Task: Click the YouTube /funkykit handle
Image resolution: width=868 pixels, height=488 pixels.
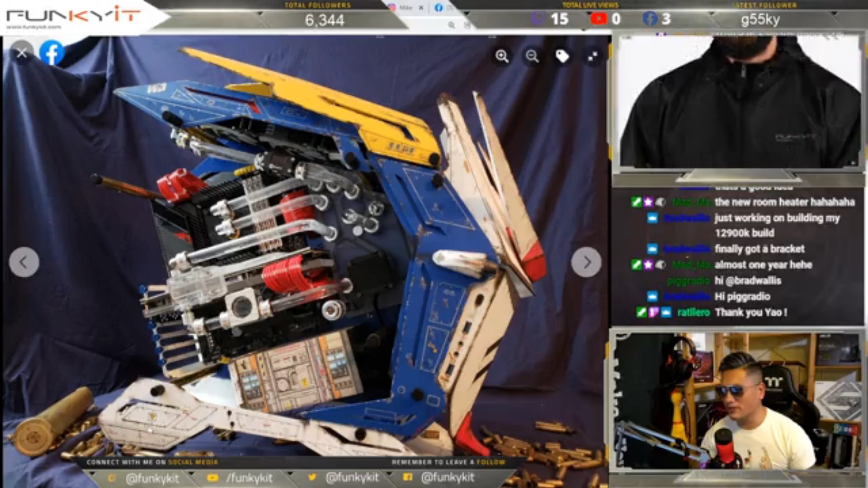Action: 249,478
